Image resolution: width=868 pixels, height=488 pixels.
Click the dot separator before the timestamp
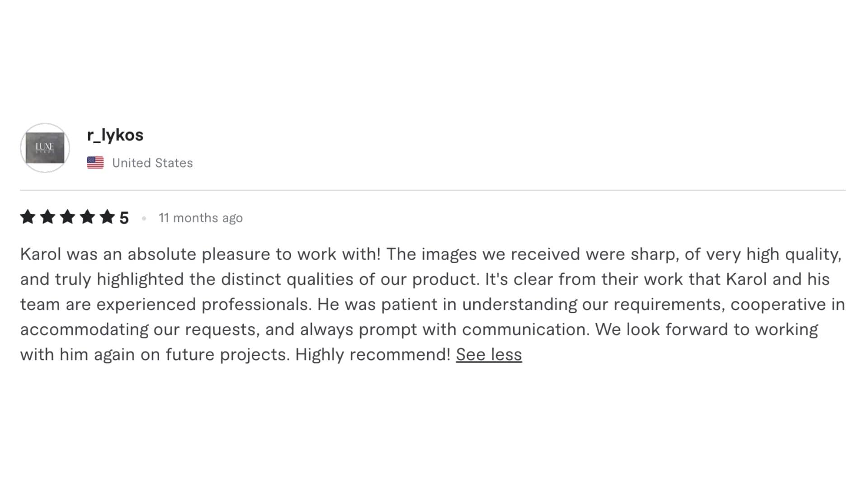[144, 218]
